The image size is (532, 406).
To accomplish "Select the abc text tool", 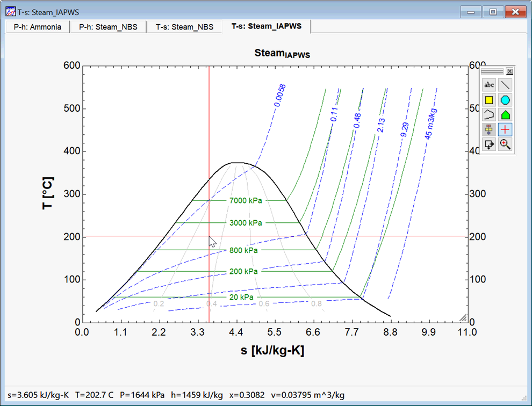I will pyautogui.click(x=489, y=85).
